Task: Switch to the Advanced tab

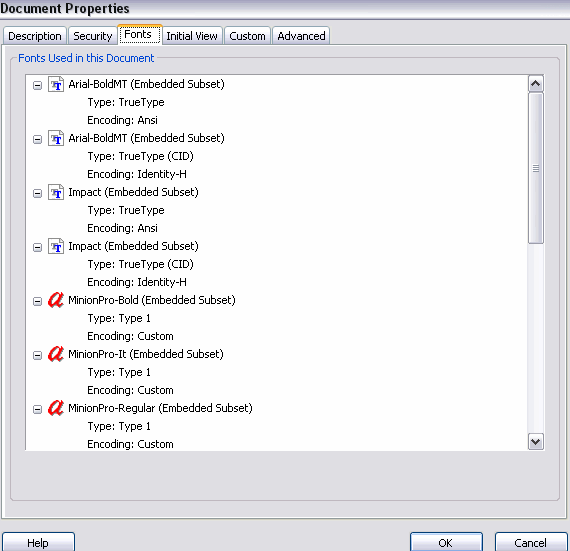Action: point(301,36)
